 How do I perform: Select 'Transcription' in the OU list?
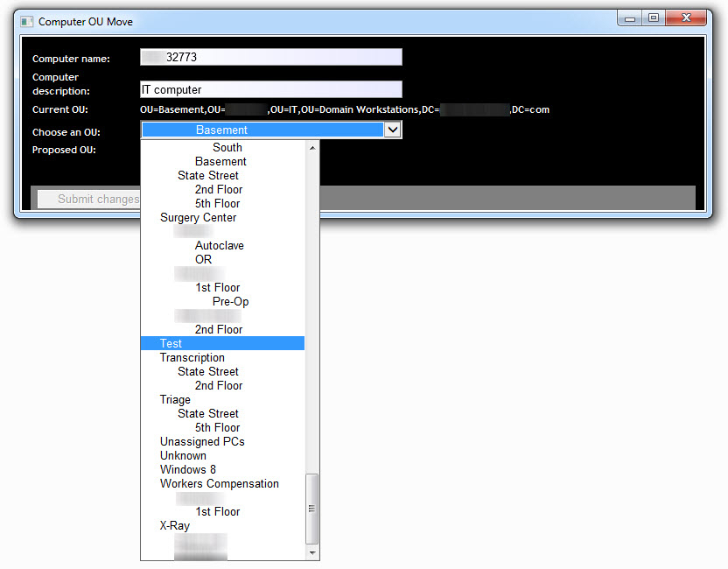tap(192, 357)
